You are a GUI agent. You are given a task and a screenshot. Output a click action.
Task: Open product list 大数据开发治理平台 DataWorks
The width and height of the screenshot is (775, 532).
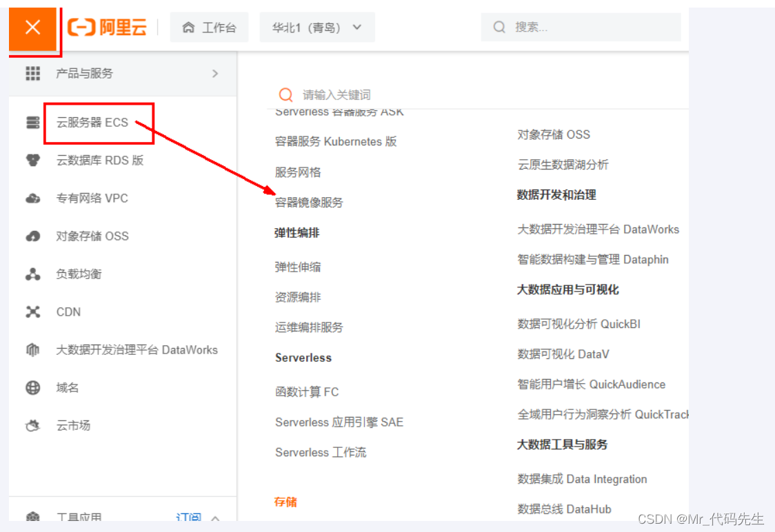[x=598, y=229]
